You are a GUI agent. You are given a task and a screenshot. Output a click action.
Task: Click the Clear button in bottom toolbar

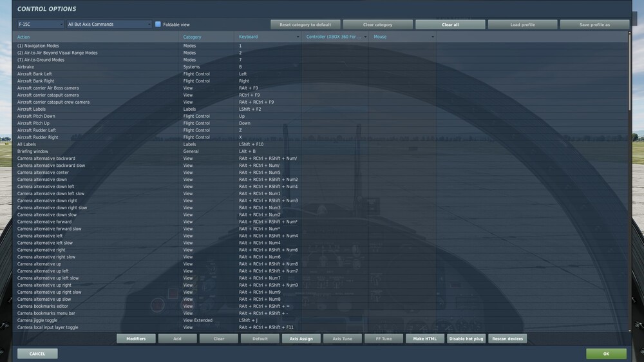pyautogui.click(x=218, y=339)
